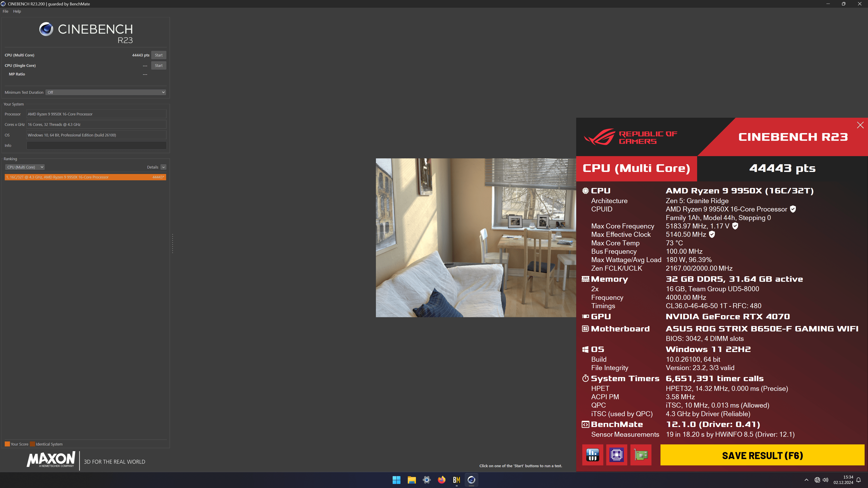Open the HWiNFO icon in BenchMate panel
This screenshot has width=868, height=488.
(592, 455)
